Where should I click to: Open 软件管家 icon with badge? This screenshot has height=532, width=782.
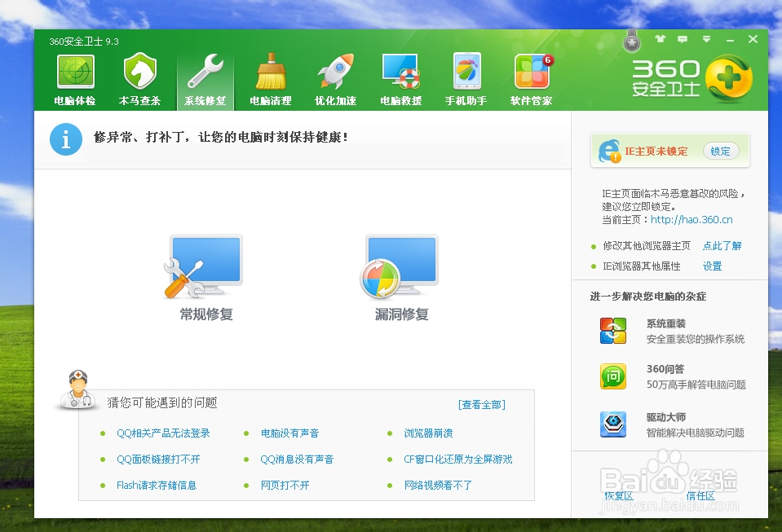click(x=532, y=72)
